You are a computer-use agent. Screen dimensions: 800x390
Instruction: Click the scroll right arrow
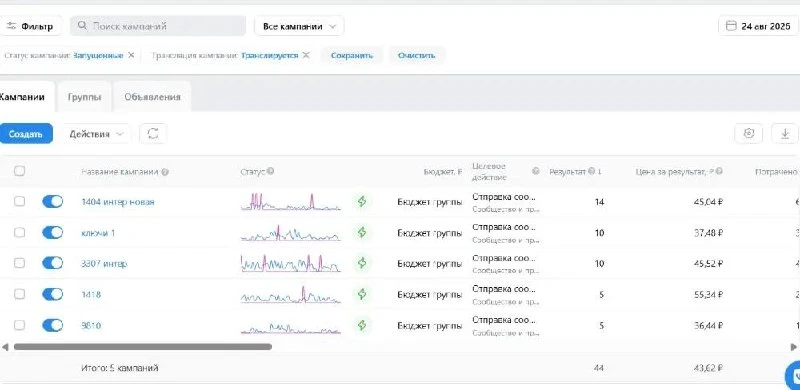794,347
